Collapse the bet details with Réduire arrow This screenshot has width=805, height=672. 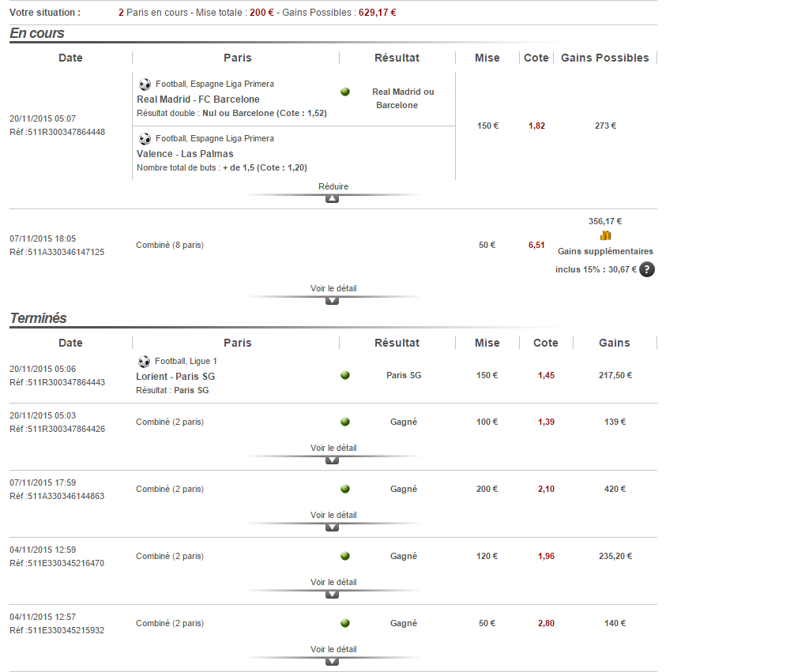tap(332, 199)
